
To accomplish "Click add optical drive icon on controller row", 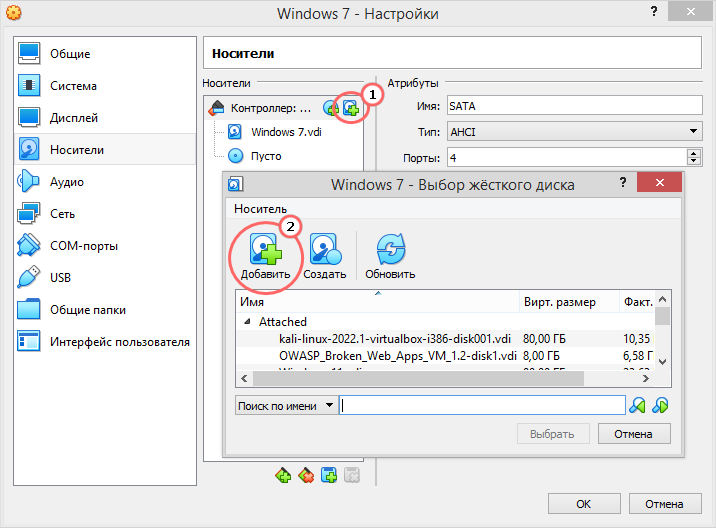I will [x=331, y=108].
